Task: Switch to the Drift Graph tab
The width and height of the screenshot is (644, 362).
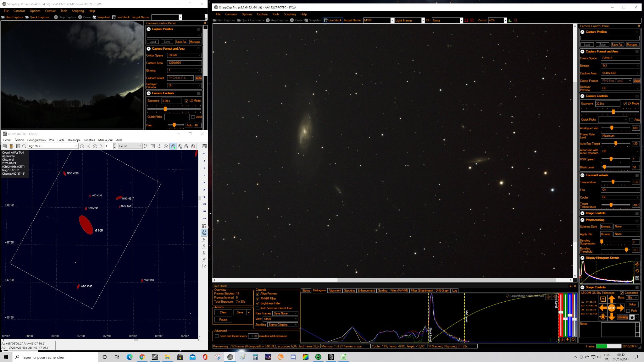Action: click(442, 291)
